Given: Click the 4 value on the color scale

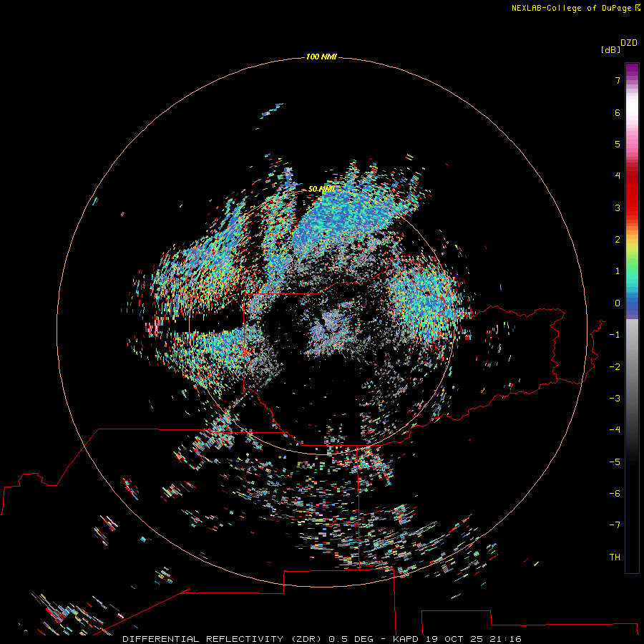Looking at the screenshot, I should (618, 176).
